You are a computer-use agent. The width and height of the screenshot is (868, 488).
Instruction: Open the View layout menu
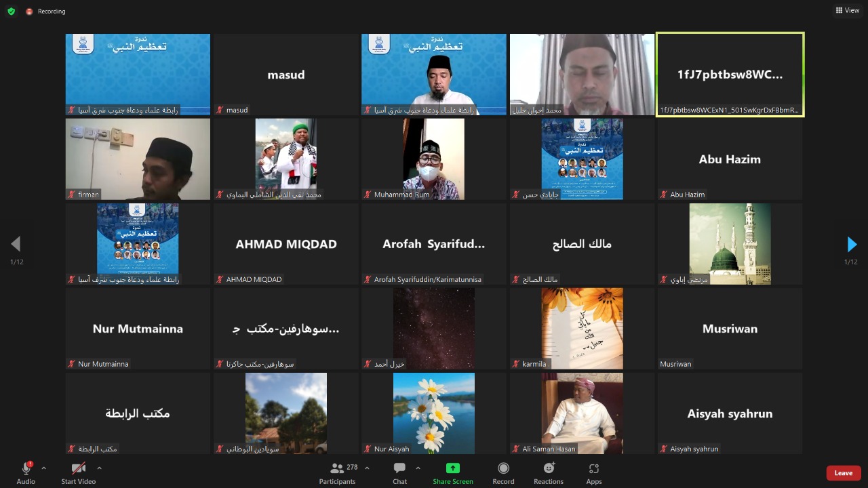pyautogui.click(x=847, y=10)
